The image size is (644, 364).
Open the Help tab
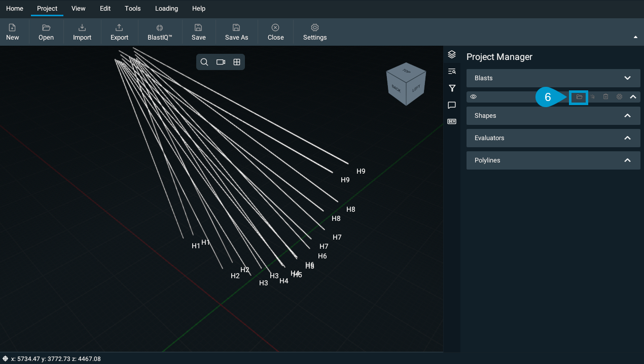coord(199,8)
